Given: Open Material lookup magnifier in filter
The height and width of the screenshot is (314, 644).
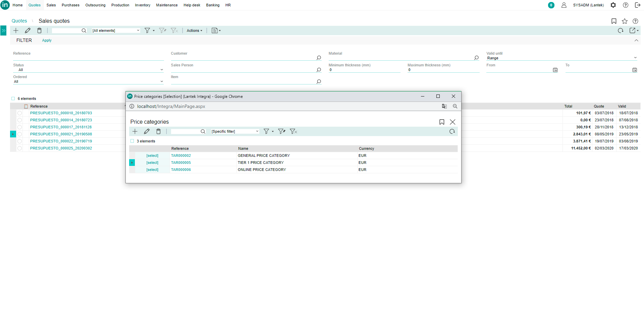Looking at the screenshot, I should point(476,58).
